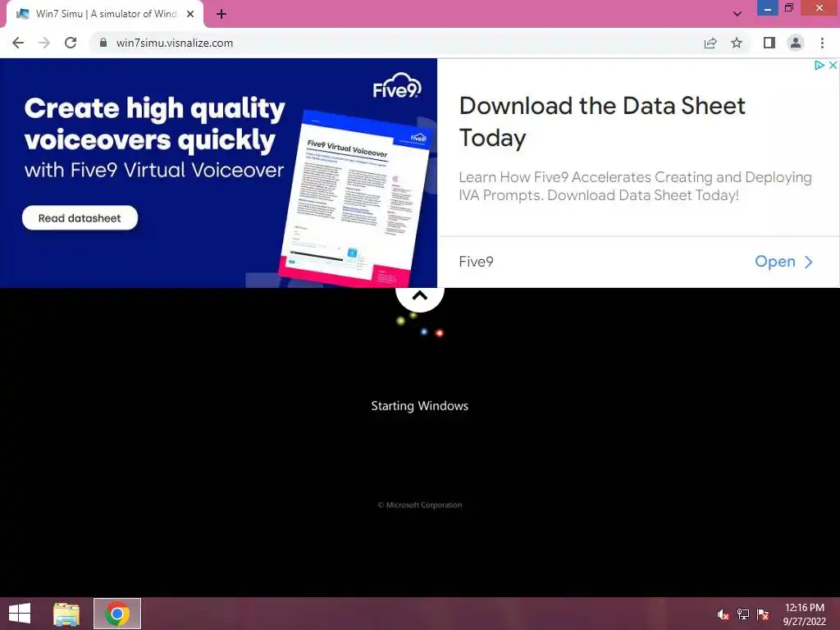Restore down the Chrome window
The height and width of the screenshot is (630, 840).
[788, 8]
